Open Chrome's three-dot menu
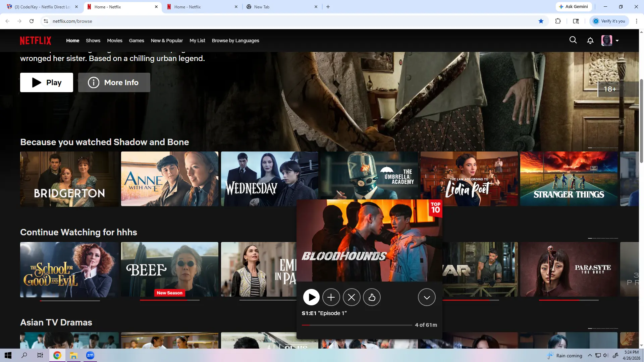Viewport: 644px width, 362px height. (637, 21)
